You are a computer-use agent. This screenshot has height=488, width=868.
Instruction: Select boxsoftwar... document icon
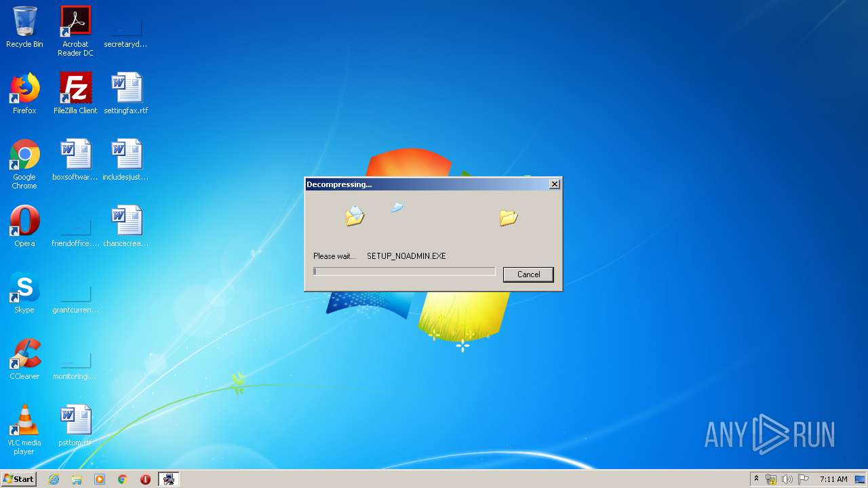(75, 160)
